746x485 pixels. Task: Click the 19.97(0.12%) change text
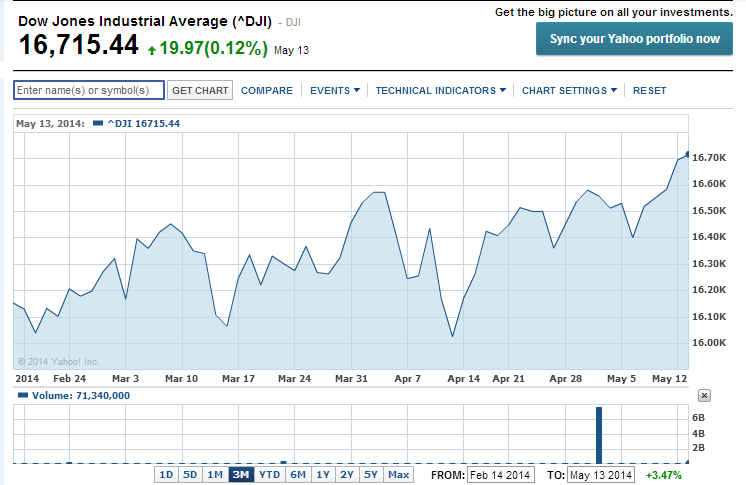coord(214,48)
